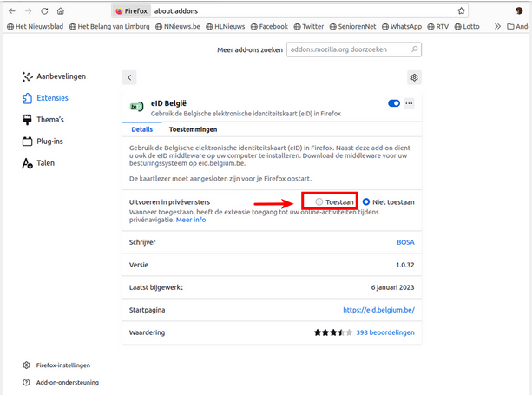Open the Facebook bookmark

(x=269, y=26)
